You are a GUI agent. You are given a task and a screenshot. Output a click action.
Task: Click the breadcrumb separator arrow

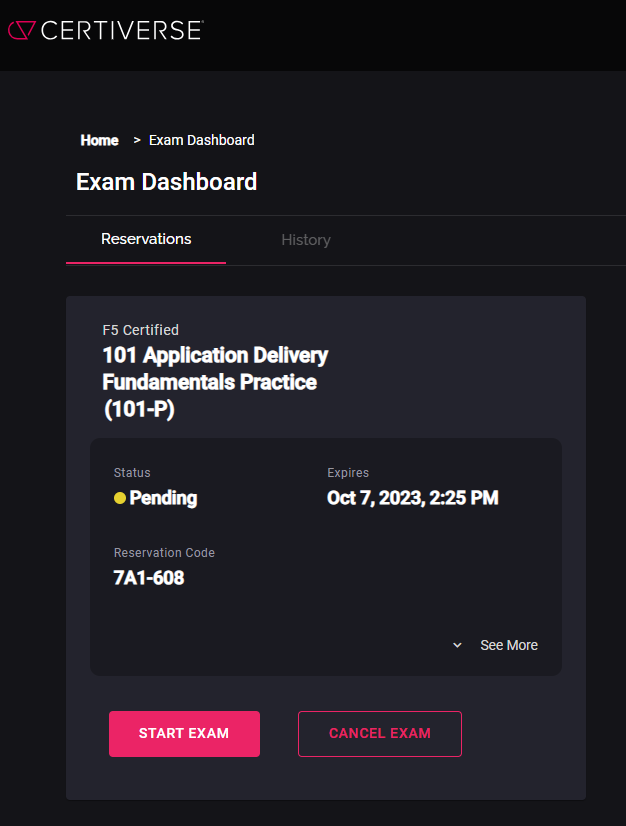click(136, 140)
